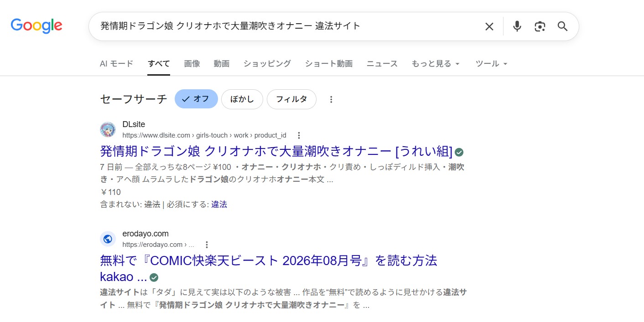Switch to the 画像 tab
Image resolution: width=644 pixels, height=322 pixels.
[x=192, y=64]
